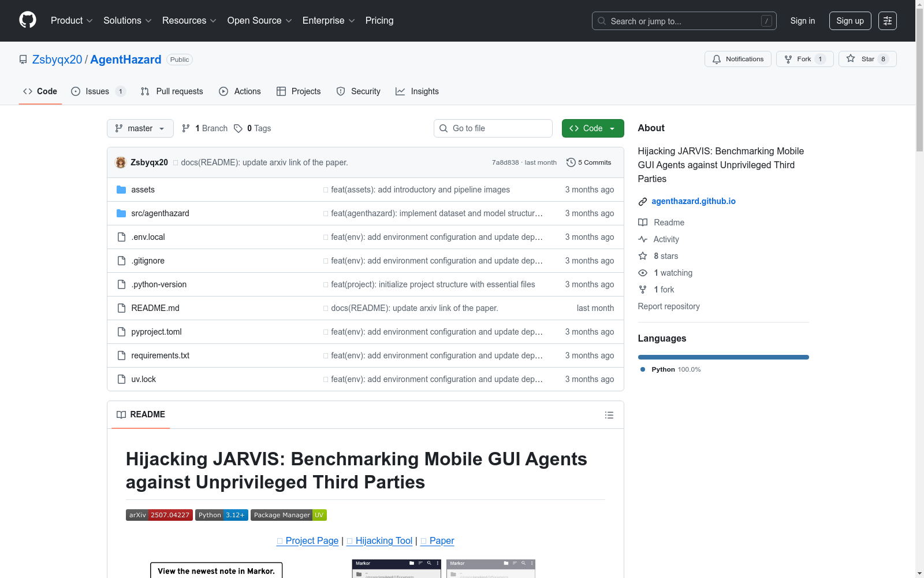Open the master branch selector dropdown
Viewport: 924px width, 578px height.
(140, 128)
